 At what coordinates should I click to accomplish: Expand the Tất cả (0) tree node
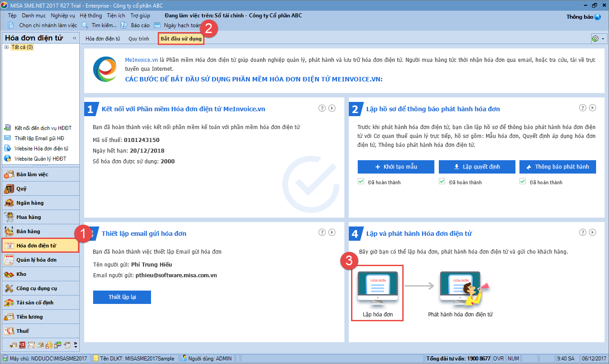click(x=6, y=47)
